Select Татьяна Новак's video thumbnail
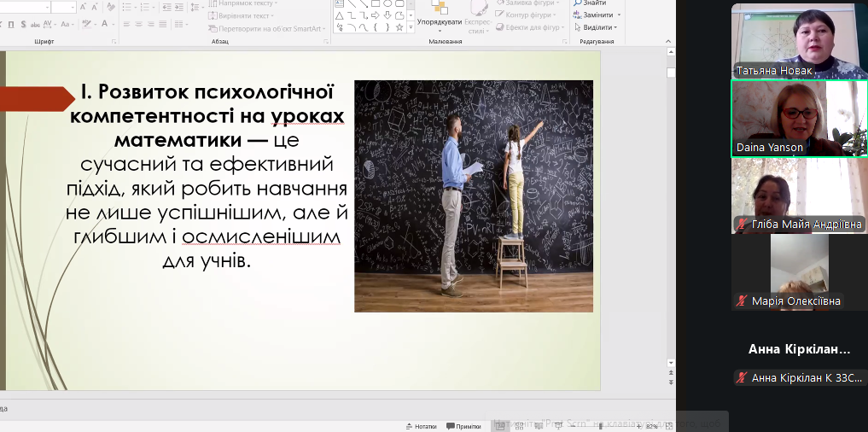The height and width of the screenshot is (432, 868). (x=799, y=40)
